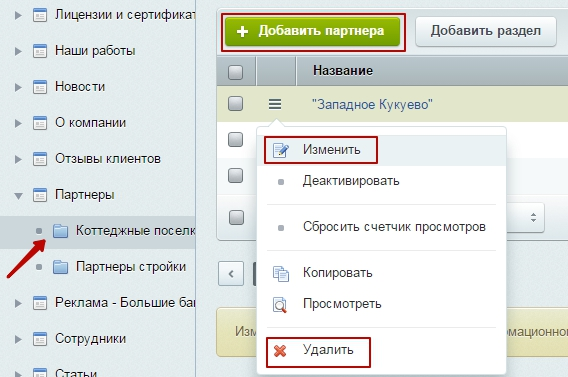Select Сбросить счетчик просмотров menu item
This screenshot has width=568, height=377.
coord(381,227)
